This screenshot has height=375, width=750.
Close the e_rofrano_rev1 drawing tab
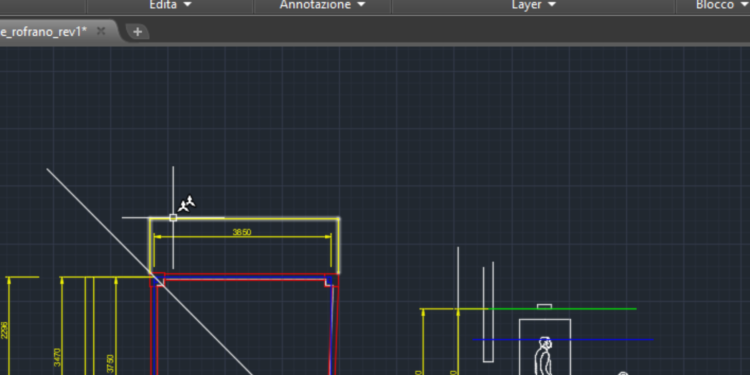click(101, 31)
